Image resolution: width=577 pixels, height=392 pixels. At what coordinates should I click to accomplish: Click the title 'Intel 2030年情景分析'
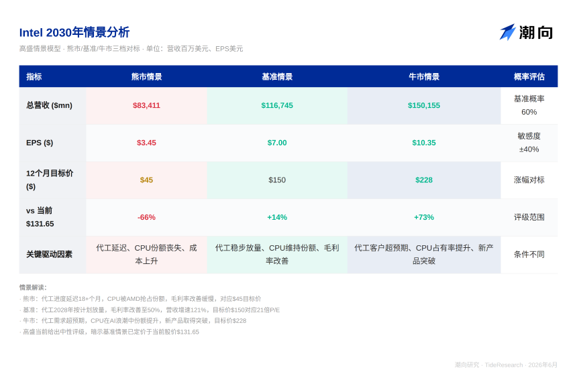tap(74, 32)
